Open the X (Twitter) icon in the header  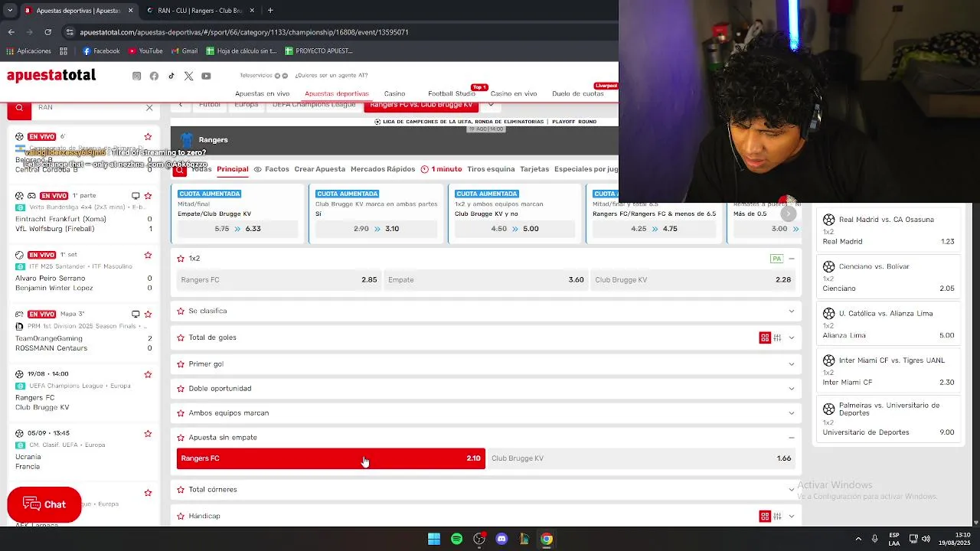(188, 76)
